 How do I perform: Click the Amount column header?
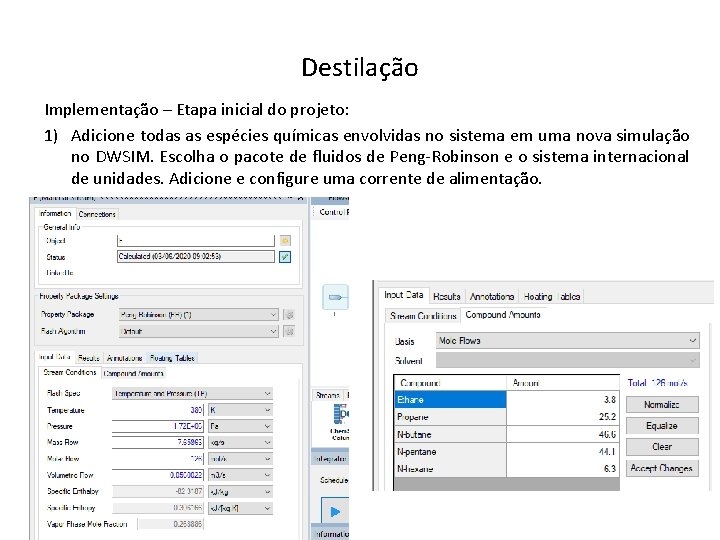[563, 383]
